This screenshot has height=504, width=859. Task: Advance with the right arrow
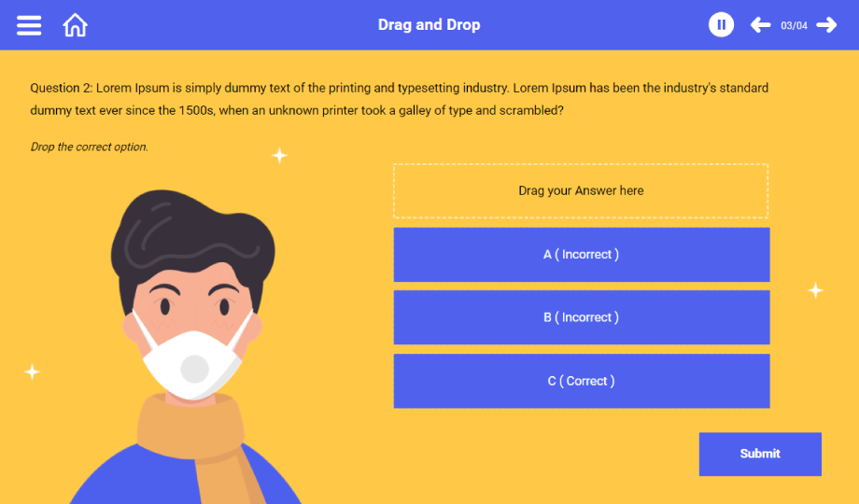tap(826, 24)
